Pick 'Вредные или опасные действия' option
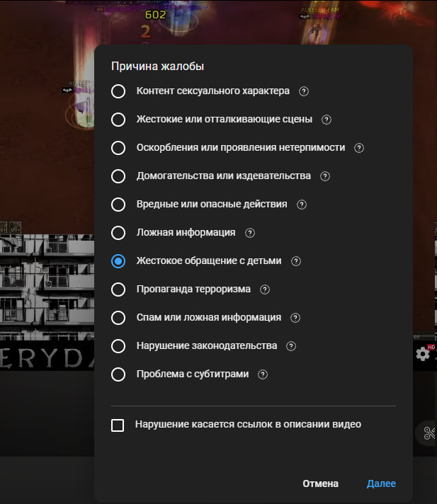Image resolution: width=437 pixels, height=504 pixels. tap(118, 205)
